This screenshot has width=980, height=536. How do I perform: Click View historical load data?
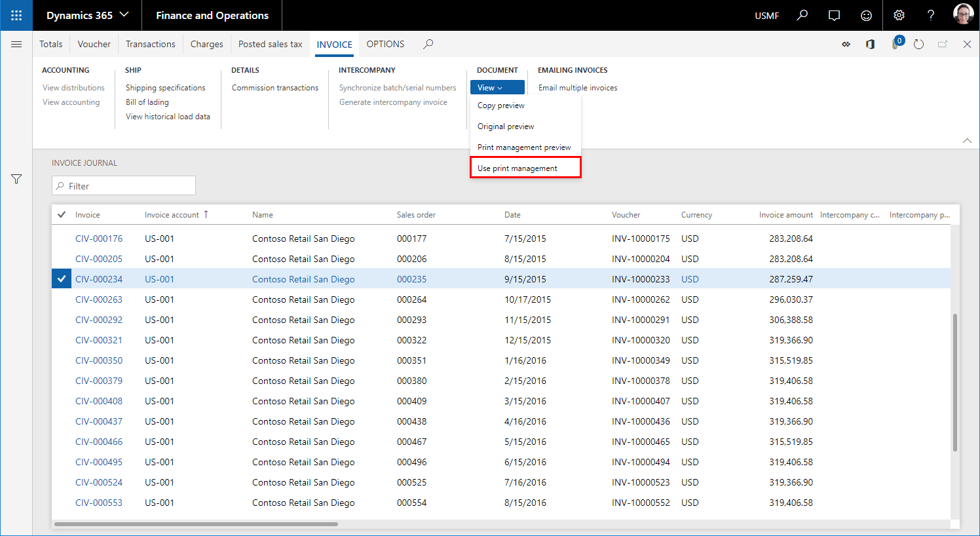pos(168,117)
